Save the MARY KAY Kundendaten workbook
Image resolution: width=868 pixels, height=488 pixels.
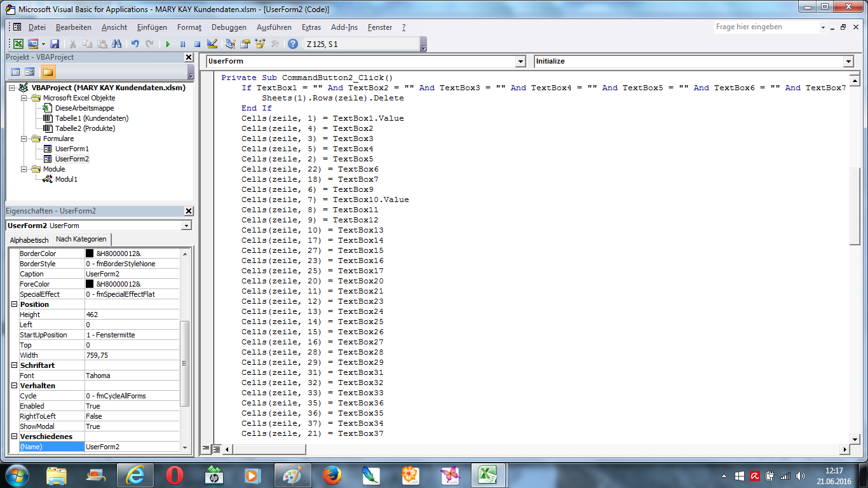[x=55, y=44]
